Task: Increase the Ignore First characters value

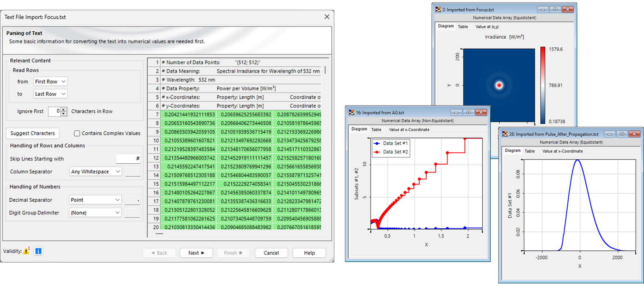Action: point(64,110)
